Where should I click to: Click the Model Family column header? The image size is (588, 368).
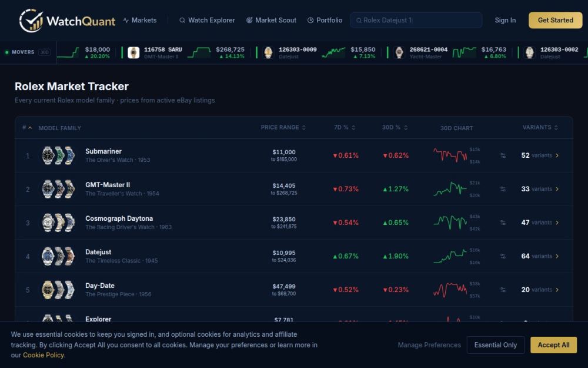coord(59,128)
